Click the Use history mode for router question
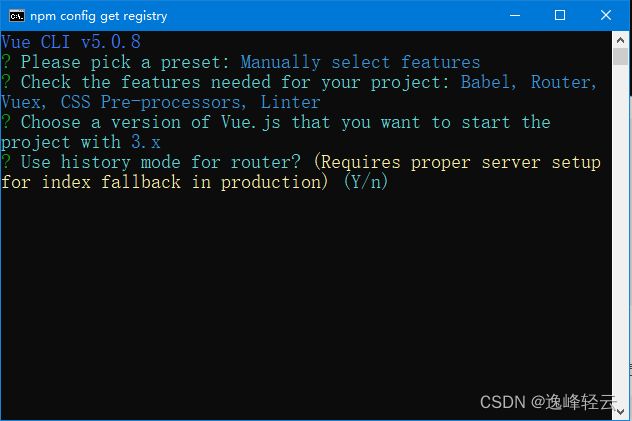This screenshot has height=421, width=632. tap(160, 162)
